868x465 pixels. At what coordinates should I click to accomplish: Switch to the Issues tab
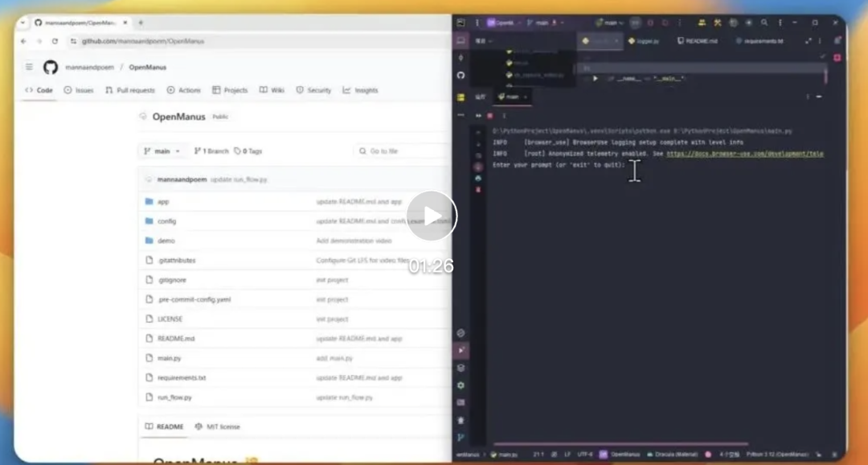point(79,90)
